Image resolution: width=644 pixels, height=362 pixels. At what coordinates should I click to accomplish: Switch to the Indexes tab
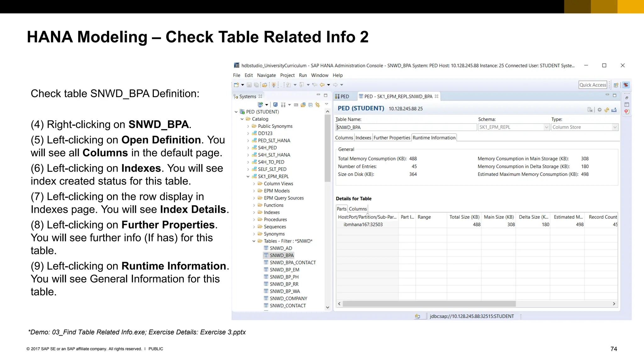(x=363, y=138)
